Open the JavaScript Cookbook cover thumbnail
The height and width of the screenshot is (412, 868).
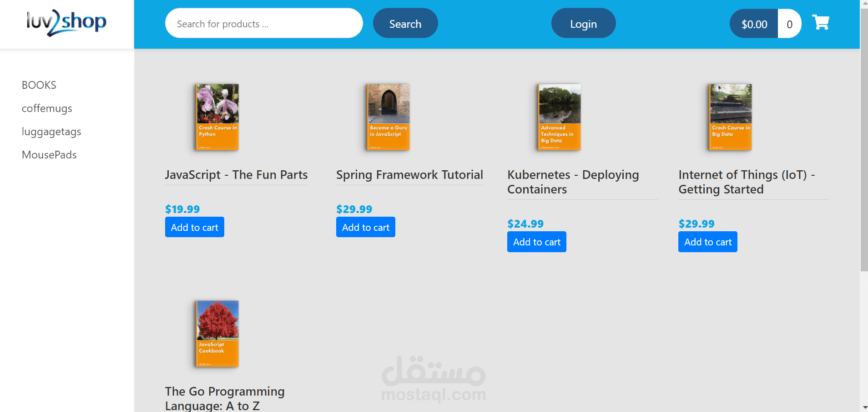[x=217, y=334]
